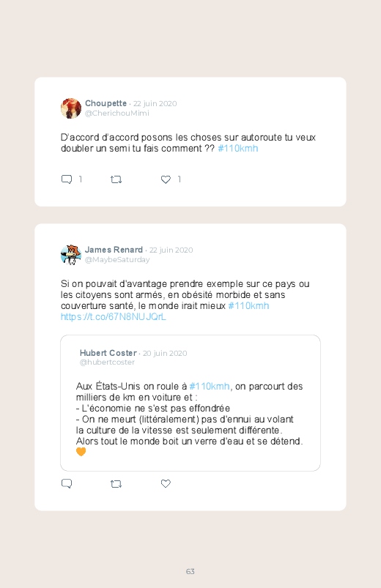
Task: Retweet James Renard's tweet
Action: 116,484
